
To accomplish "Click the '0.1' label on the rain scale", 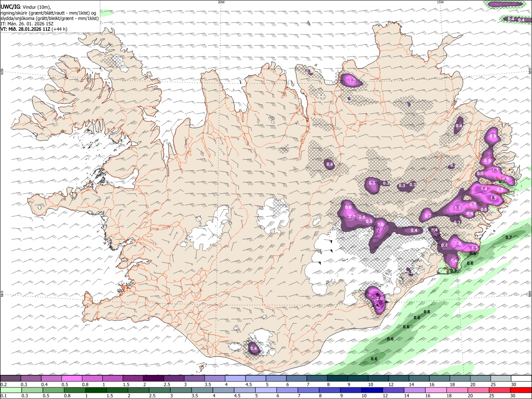I will point(3,396).
